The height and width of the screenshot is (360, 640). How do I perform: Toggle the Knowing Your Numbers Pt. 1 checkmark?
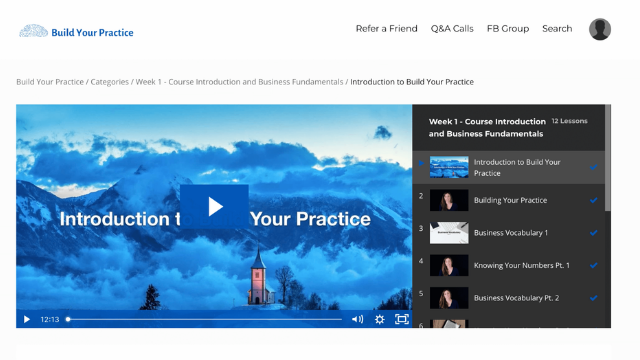coord(593,265)
